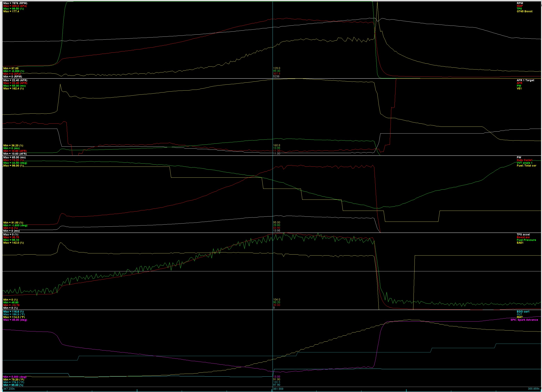Screen dimensions: 542x392
Task: Click the TPS accel legend label
Action: (x=523, y=235)
